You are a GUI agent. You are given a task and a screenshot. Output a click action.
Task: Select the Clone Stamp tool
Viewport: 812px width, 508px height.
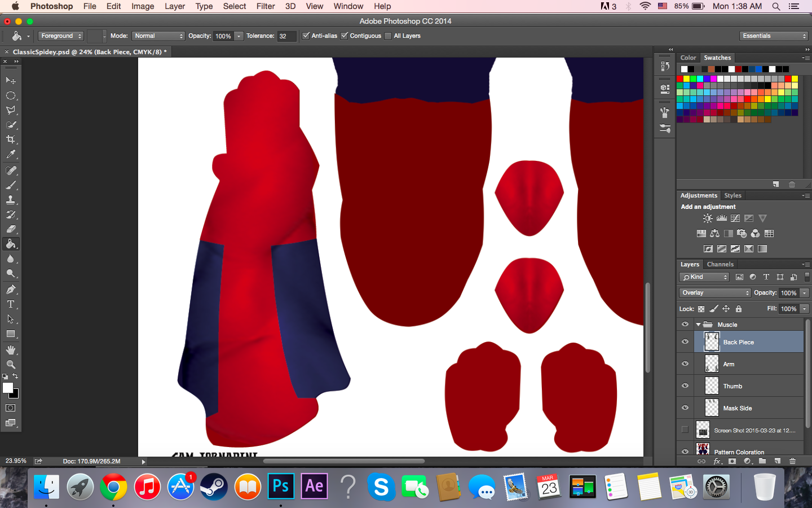pos(11,200)
